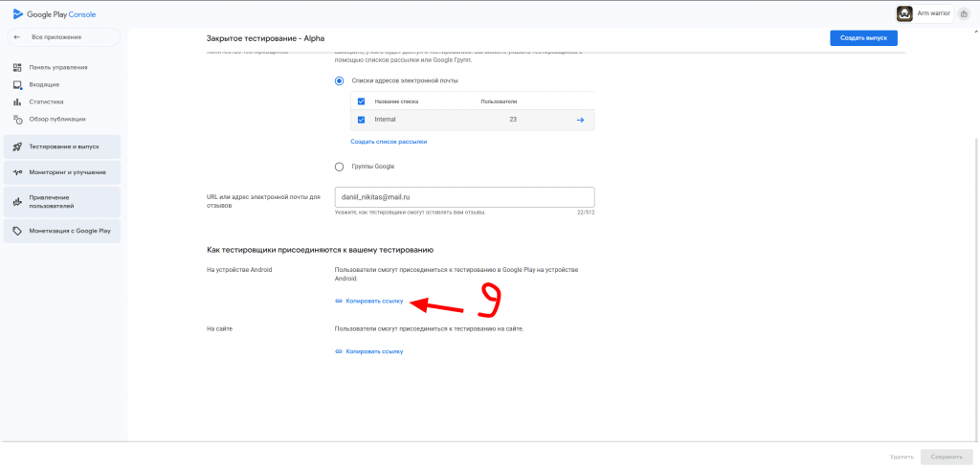This screenshot has width=980, height=471.
Task: Open Статистика in sidebar
Action: pyautogui.click(x=46, y=101)
